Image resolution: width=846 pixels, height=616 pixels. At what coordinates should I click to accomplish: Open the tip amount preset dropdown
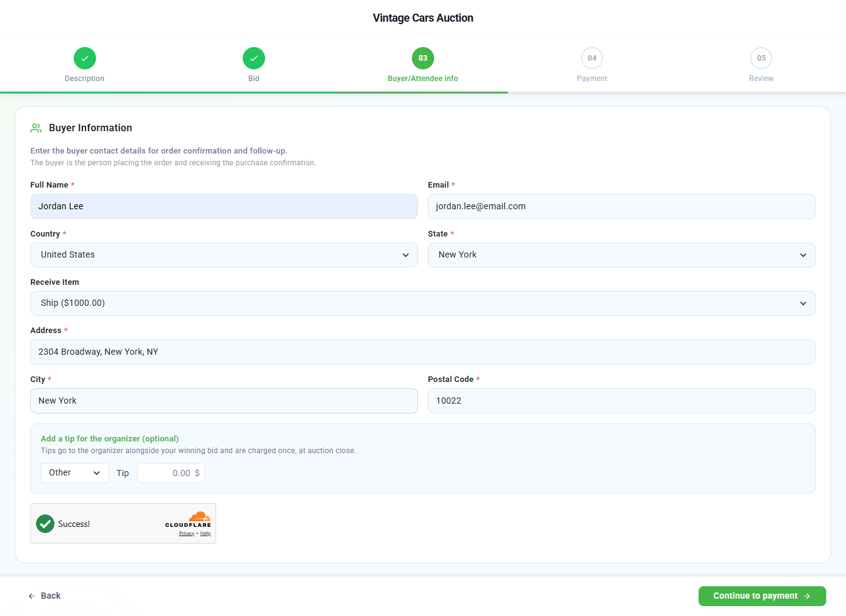coord(75,473)
